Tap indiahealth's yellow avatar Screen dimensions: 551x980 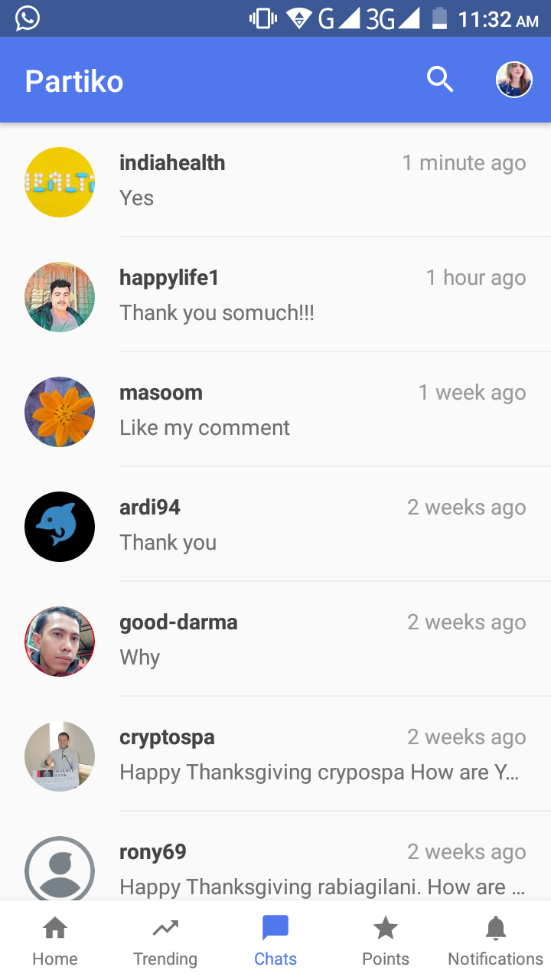[60, 182]
